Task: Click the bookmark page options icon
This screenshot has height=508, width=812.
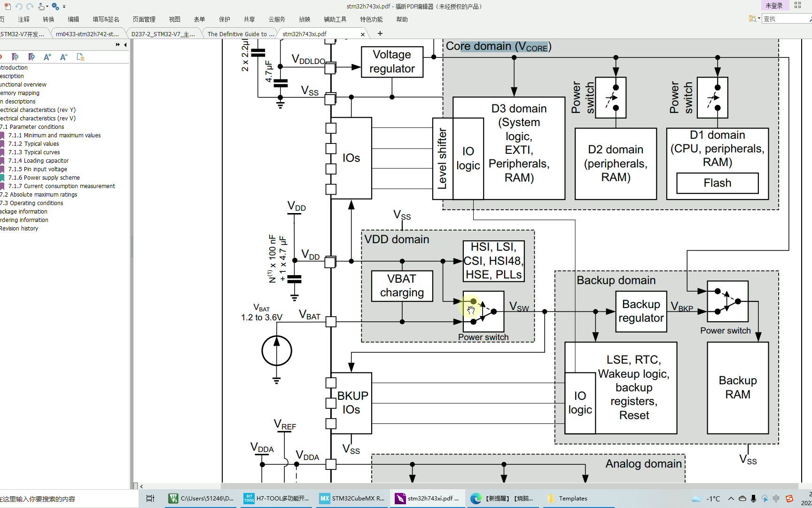Action: pos(80,57)
